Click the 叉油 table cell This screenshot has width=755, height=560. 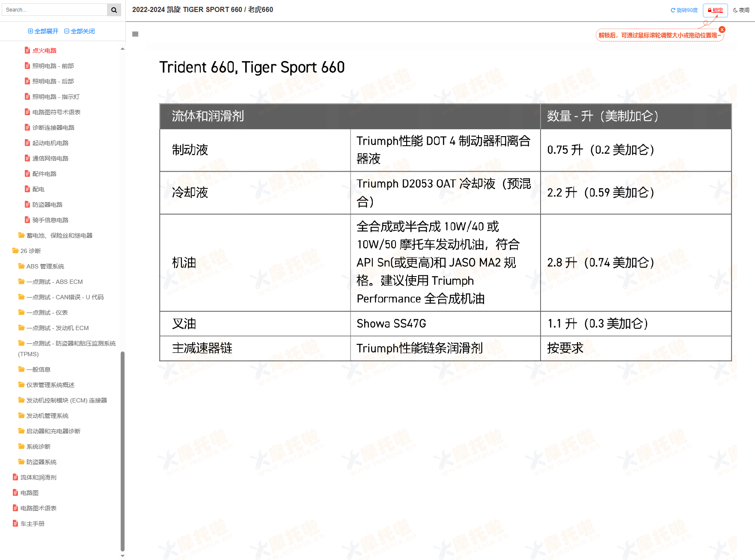click(255, 324)
